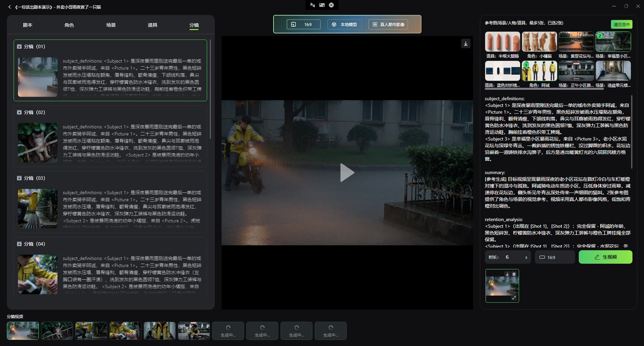Toggle reference image 道具：蓝色对折钱
This screenshot has width=644, height=346.
503,71
